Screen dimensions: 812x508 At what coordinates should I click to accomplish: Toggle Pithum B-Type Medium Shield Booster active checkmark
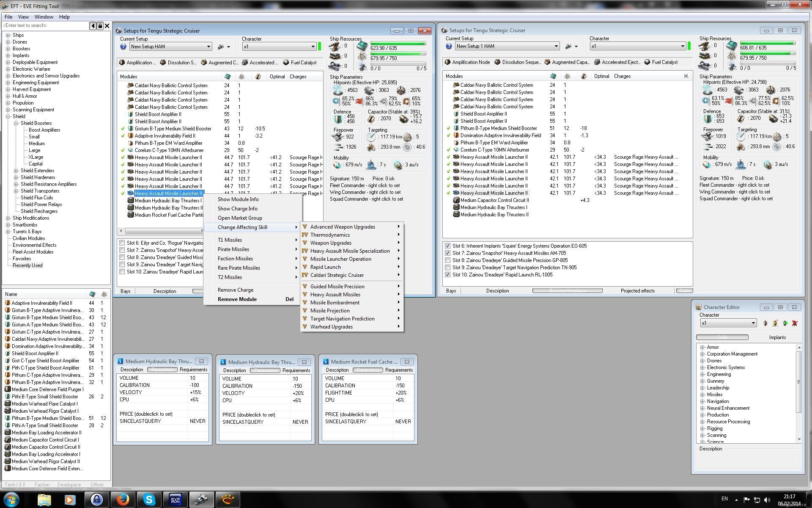pos(448,128)
